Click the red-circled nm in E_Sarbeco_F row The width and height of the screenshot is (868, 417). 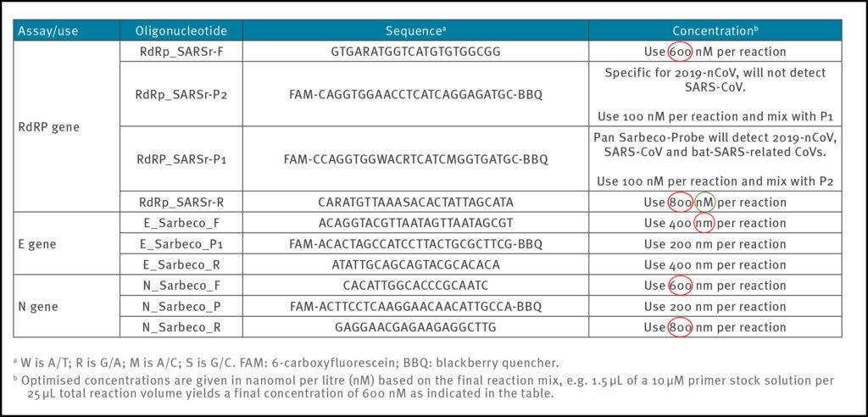pyautogui.click(x=704, y=224)
